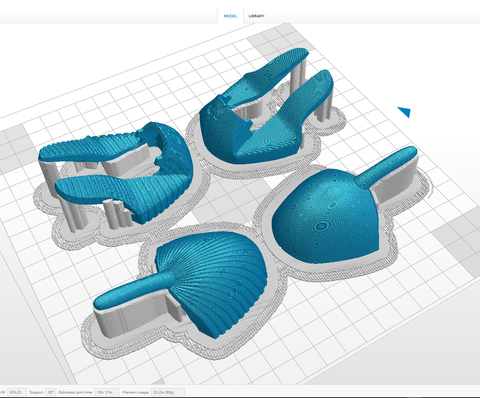Click the Estimated print time label
The width and height of the screenshot is (480, 398).
[76, 392]
